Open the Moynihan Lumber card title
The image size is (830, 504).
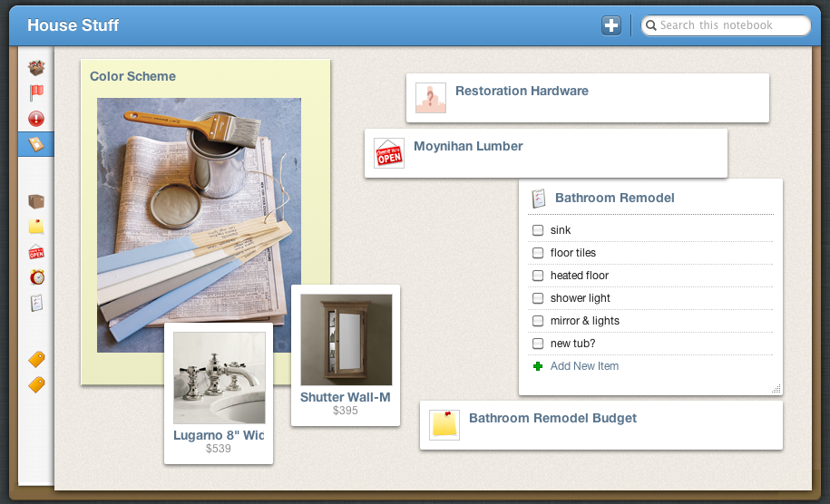click(468, 147)
